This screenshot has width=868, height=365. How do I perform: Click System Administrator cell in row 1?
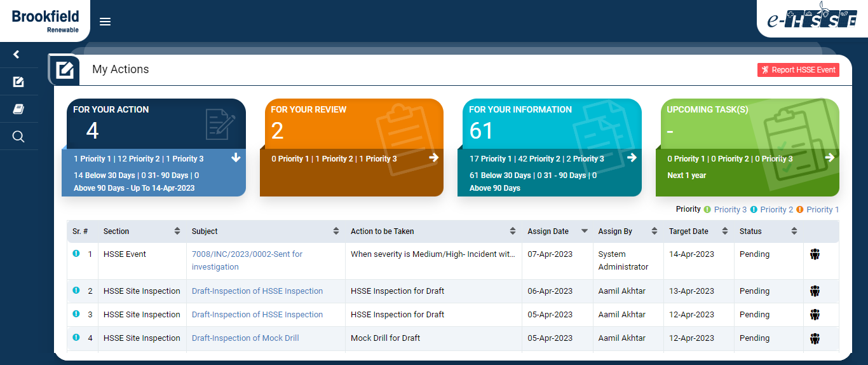tap(623, 261)
